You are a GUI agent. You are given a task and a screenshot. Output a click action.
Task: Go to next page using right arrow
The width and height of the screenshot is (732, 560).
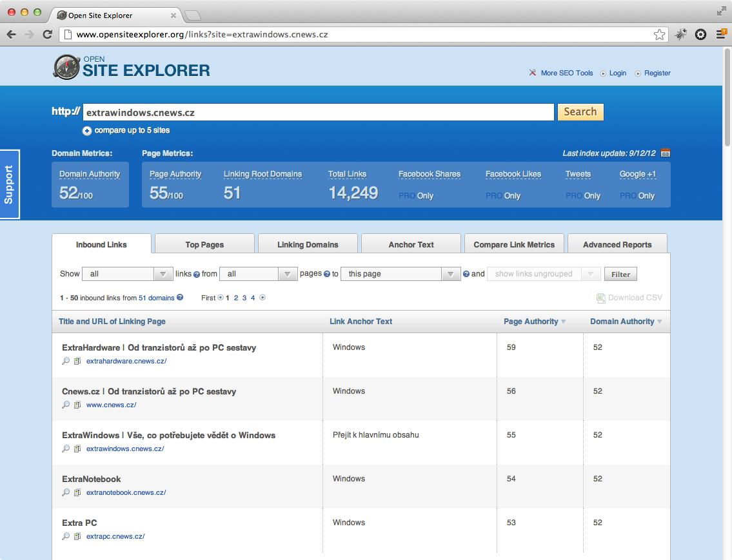tap(262, 298)
